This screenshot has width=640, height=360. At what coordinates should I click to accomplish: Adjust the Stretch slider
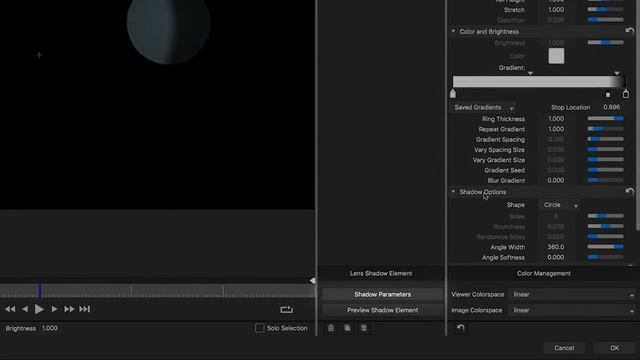tap(605, 9)
